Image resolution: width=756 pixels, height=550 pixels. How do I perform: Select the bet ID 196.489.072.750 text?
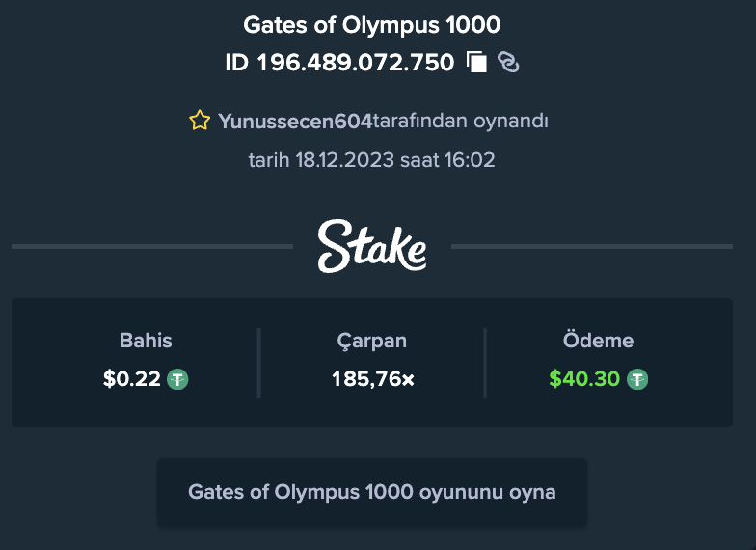coord(339,63)
